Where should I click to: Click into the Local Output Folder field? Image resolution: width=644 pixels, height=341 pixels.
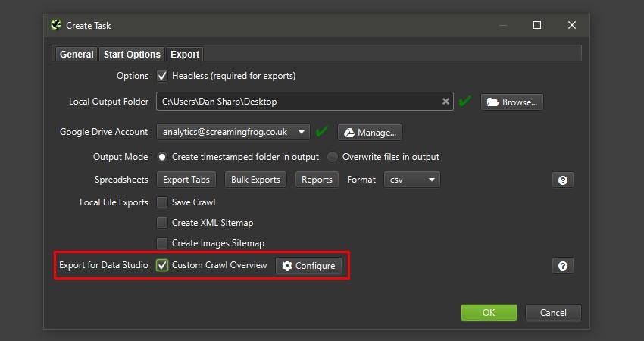(305, 102)
